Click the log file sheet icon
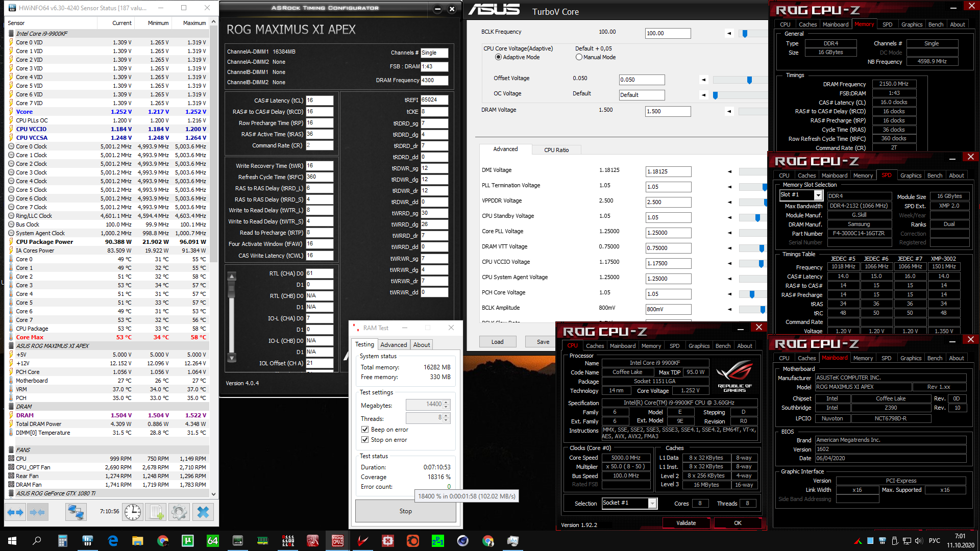980x551 pixels. click(x=156, y=512)
